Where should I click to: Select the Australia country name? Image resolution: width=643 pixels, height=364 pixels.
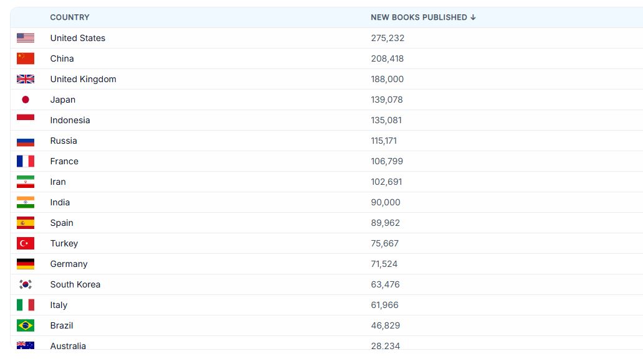[68, 345]
